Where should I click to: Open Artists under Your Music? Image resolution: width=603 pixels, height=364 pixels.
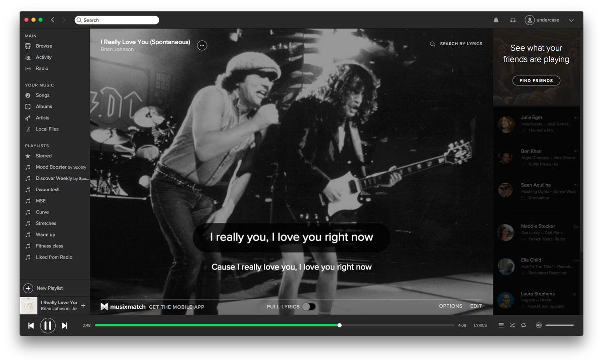[43, 118]
